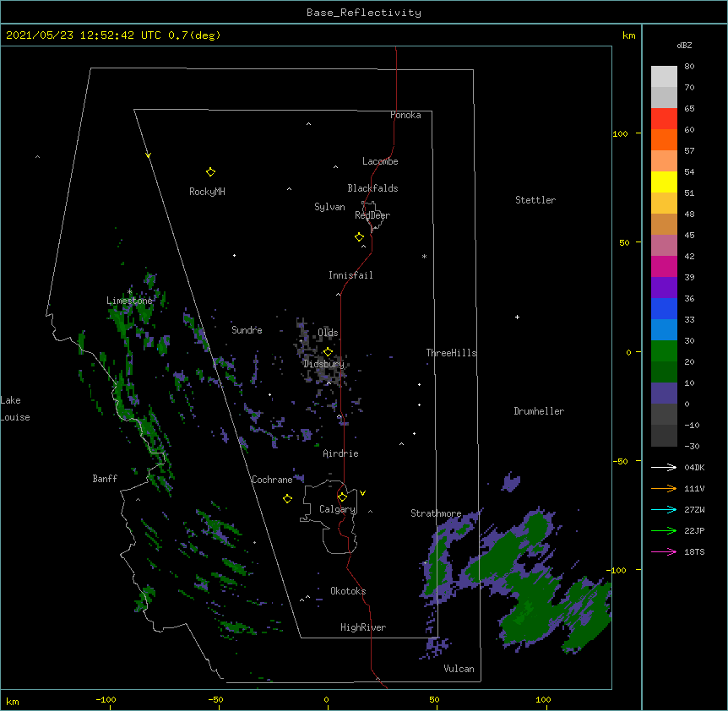Click the yellow V marker northeast of Calgary
Screen dimensions: 728x711
click(362, 493)
